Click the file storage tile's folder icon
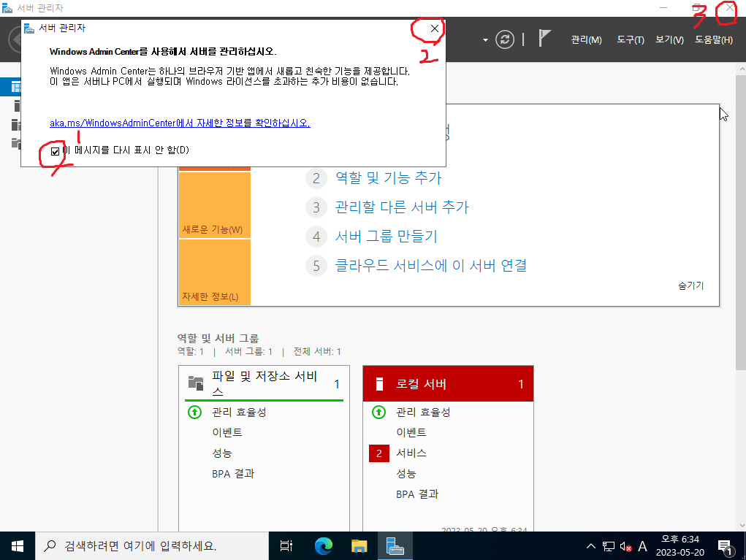 point(196,383)
